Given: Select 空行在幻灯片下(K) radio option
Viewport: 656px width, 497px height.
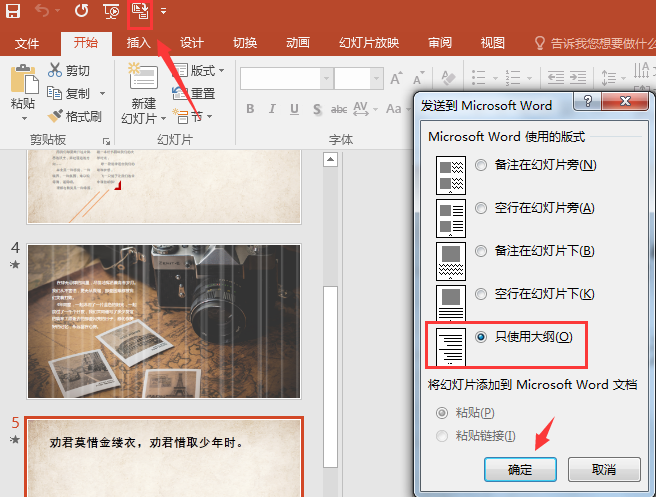Looking at the screenshot, I should pyautogui.click(x=481, y=294).
